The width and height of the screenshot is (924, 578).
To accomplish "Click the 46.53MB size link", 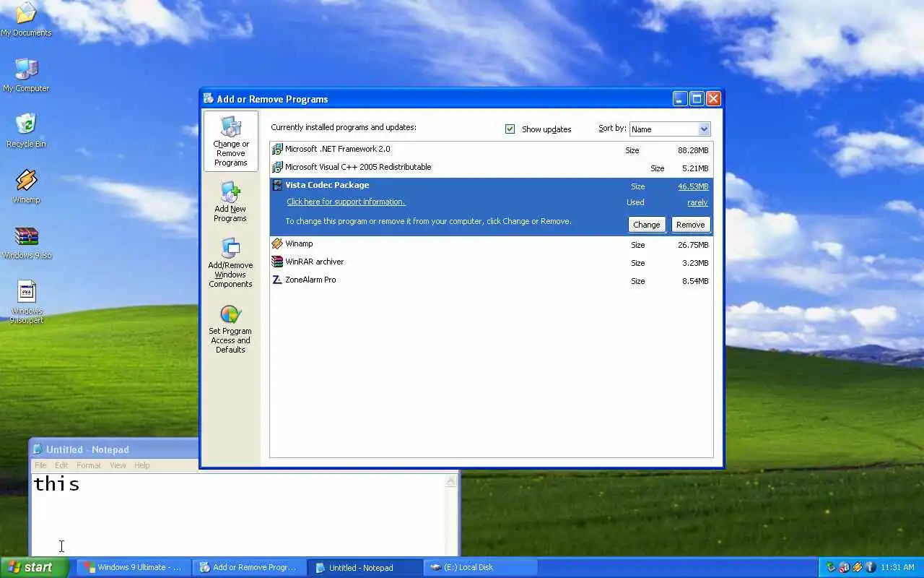I will point(693,186).
